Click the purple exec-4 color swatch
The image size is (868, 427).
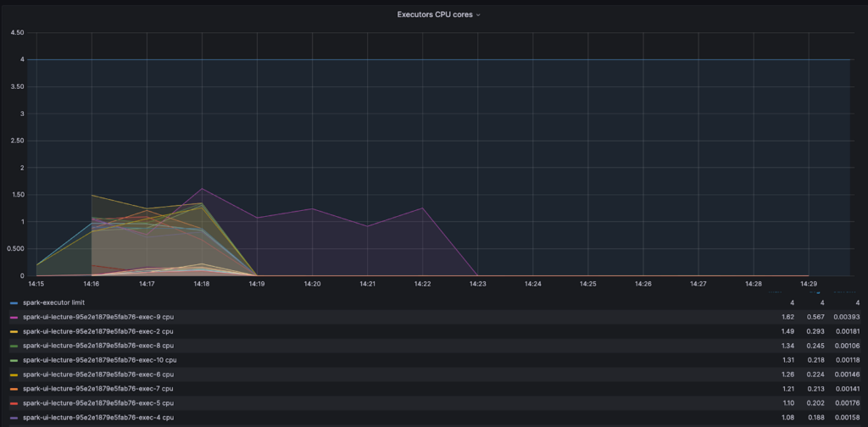14,419
